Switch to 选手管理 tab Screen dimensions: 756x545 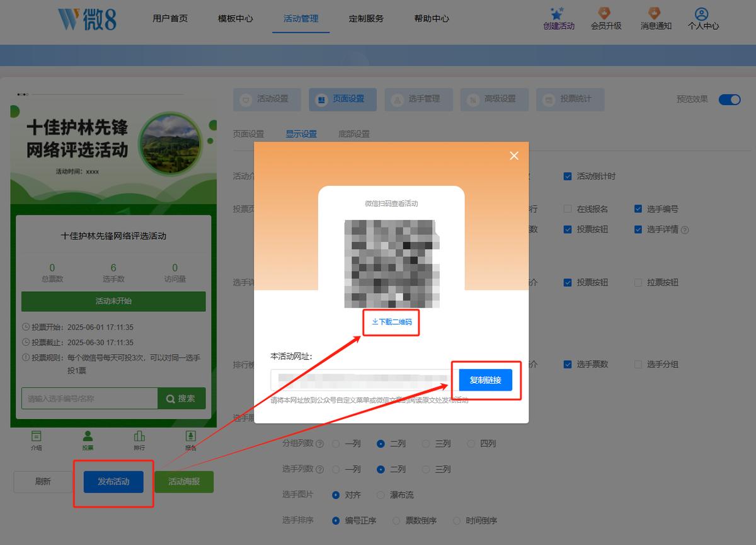point(418,100)
